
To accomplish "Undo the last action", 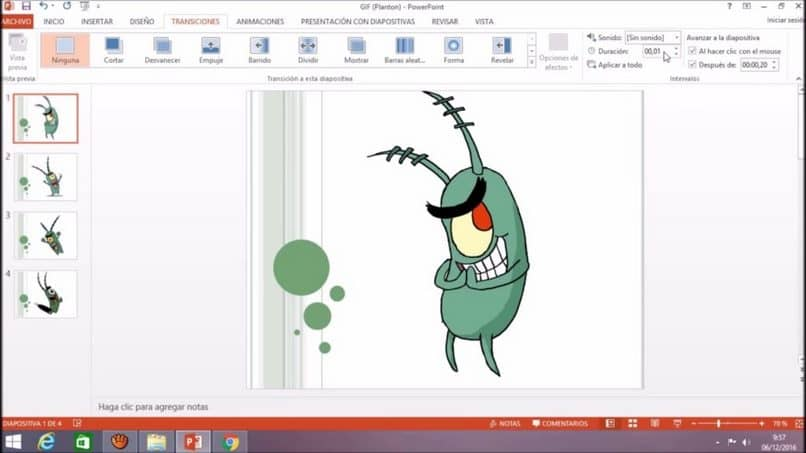I will [x=44, y=6].
